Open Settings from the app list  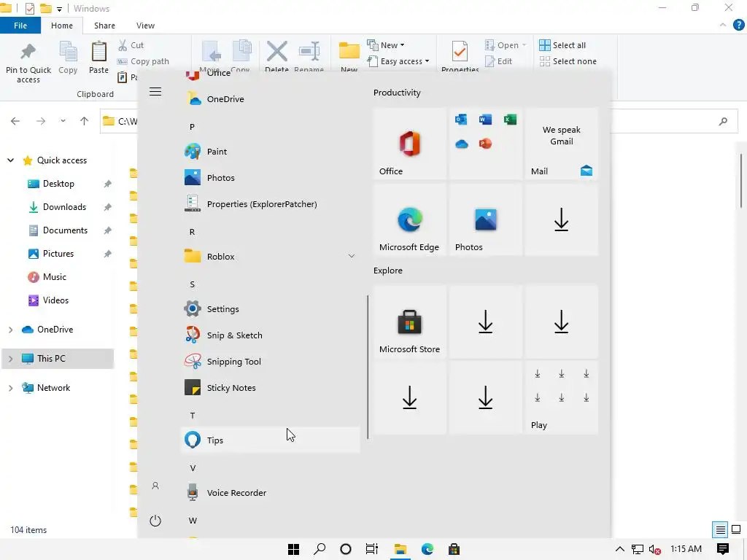click(271, 309)
